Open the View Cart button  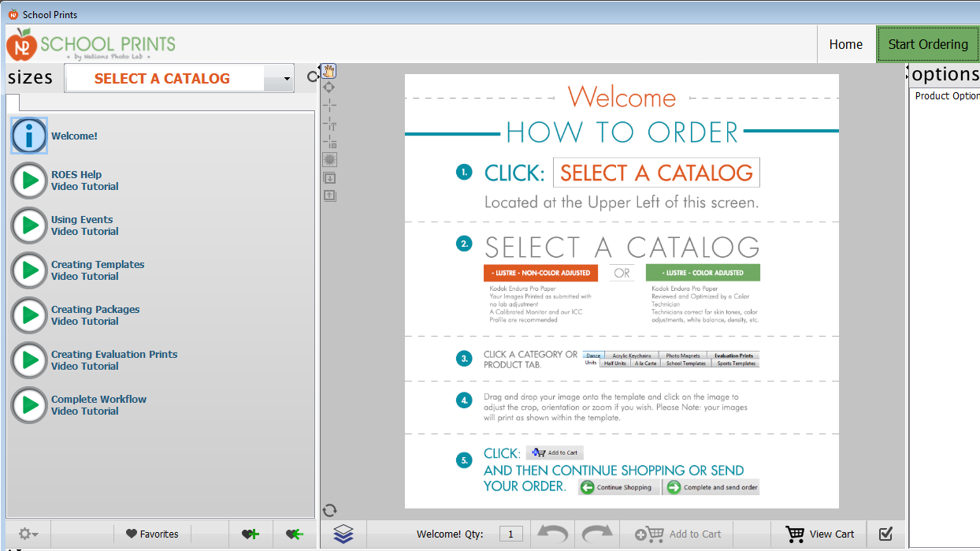pos(820,534)
